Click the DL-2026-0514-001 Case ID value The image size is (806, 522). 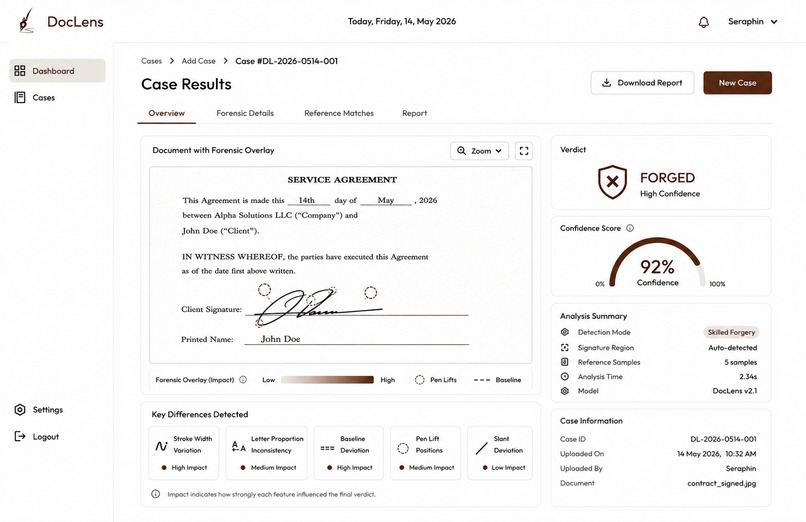click(723, 439)
